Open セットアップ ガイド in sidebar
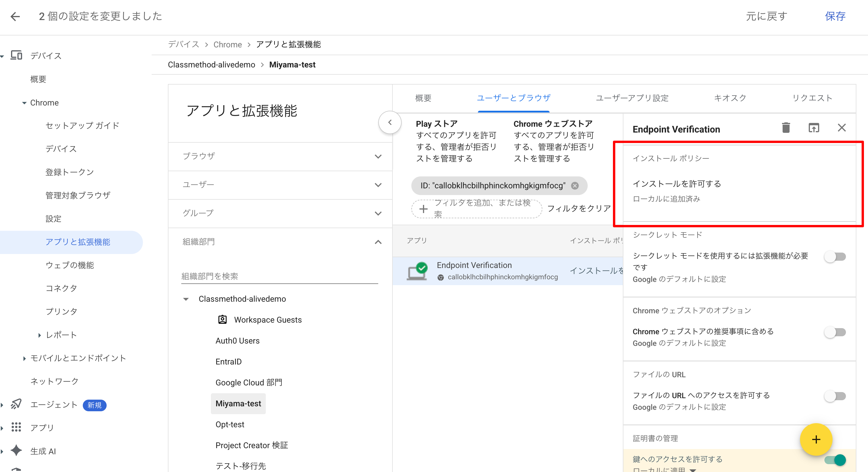The image size is (868, 472). (83, 126)
